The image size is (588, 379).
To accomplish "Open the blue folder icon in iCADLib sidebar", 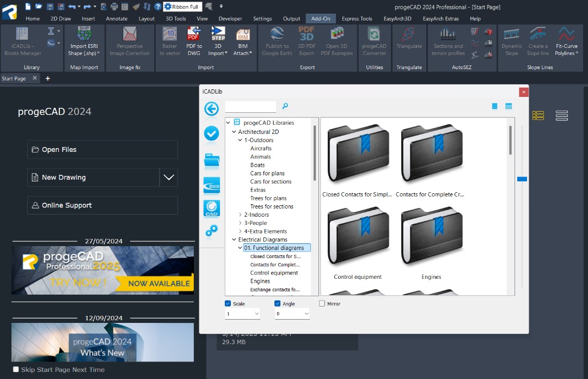I will [211, 160].
